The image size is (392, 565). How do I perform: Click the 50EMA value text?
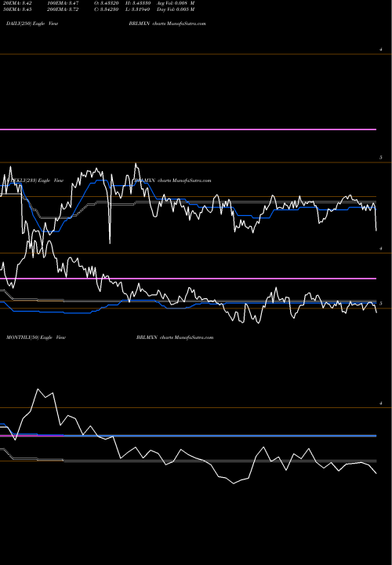(x=17, y=9)
